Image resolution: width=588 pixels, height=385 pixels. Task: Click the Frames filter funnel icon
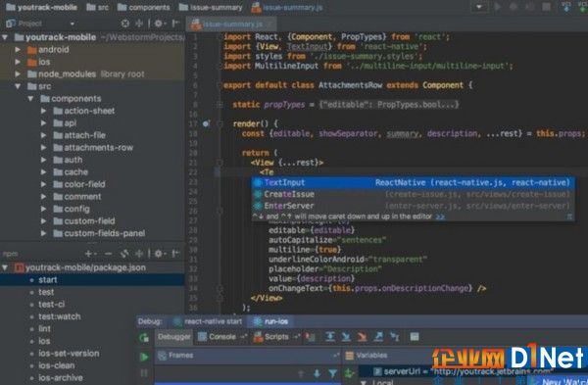click(332, 373)
